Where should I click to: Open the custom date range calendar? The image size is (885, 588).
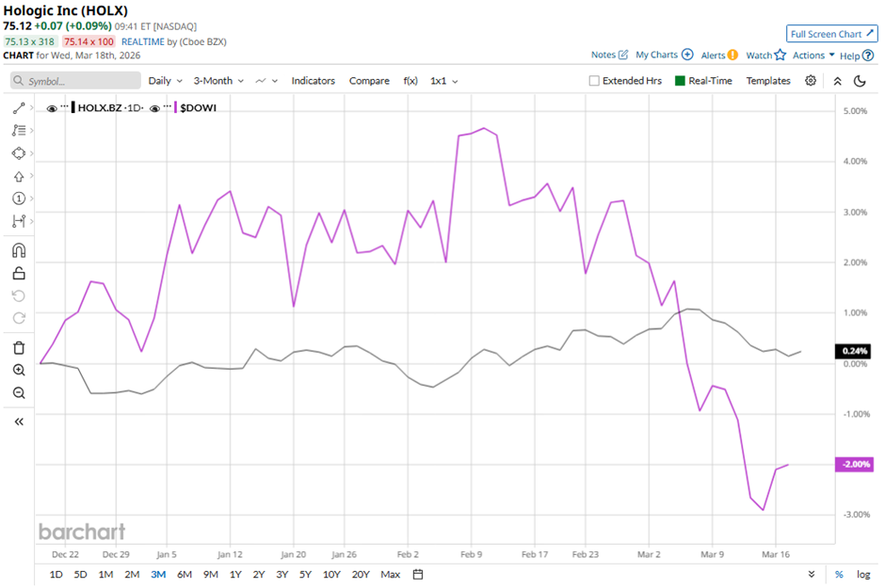coord(418,575)
